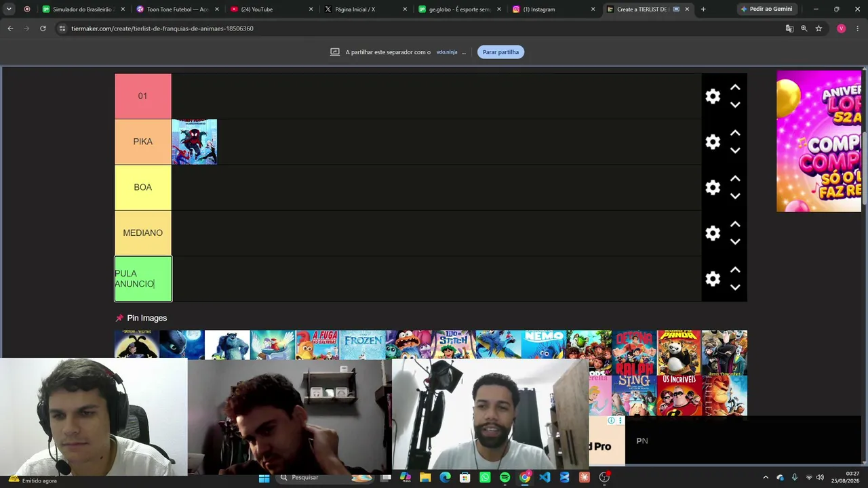Switch to Página Inicial / X tab
The image size is (868, 488).
tap(366, 9)
